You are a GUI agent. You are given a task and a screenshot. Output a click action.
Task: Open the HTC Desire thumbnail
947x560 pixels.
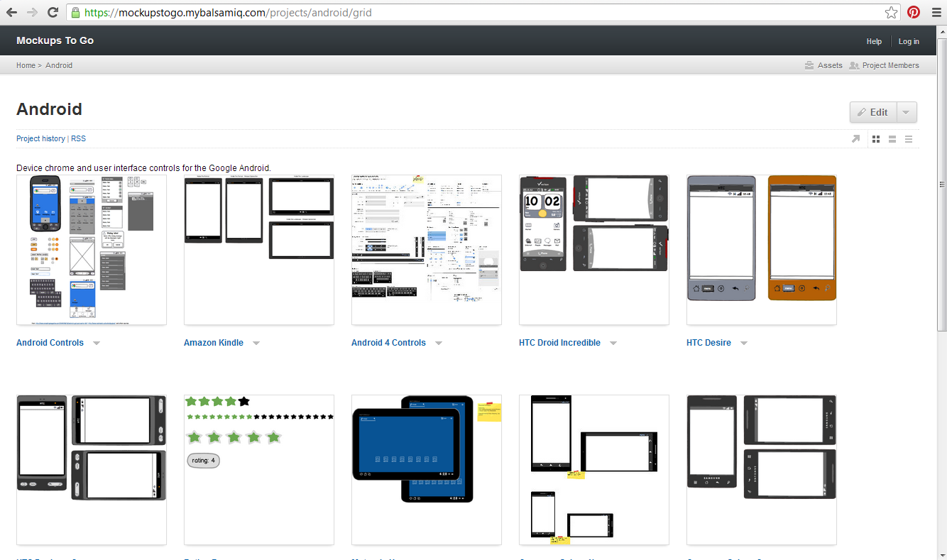tap(762, 250)
